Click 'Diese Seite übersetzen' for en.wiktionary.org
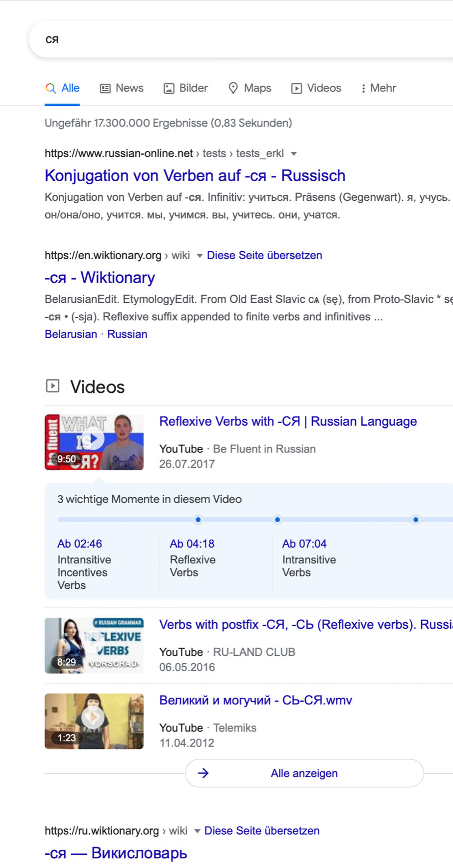This screenshot has height=868, width=453. [x=264, y=255]
